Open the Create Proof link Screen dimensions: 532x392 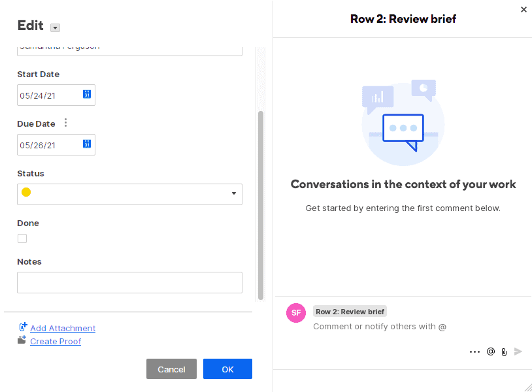pos(56,341)
